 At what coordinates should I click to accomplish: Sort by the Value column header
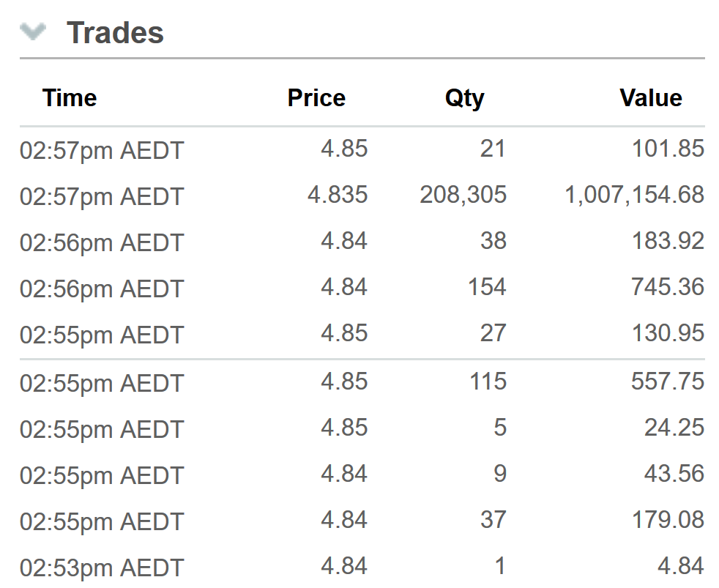click(x=651, y=97)
